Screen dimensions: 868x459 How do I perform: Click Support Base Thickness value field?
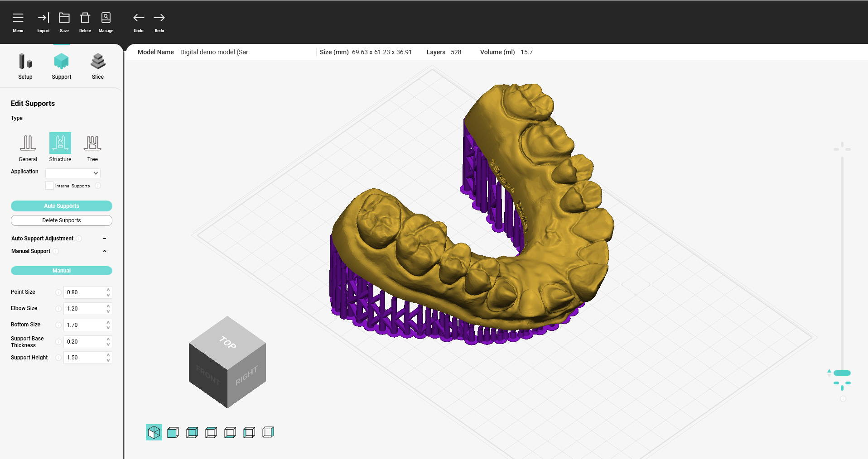(x=84, y=342)
